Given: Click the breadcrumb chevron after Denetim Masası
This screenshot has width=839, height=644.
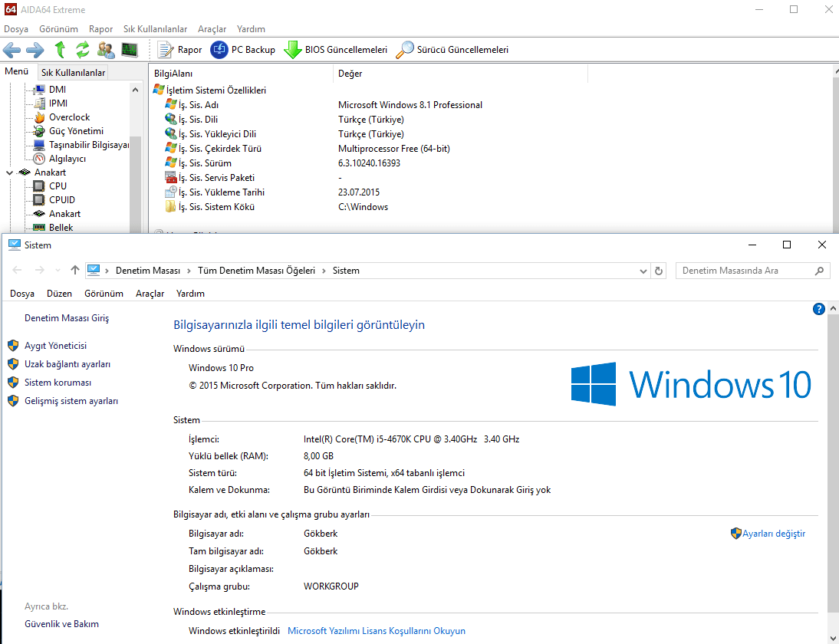Looking at the screenshot, I should point(189,271).
